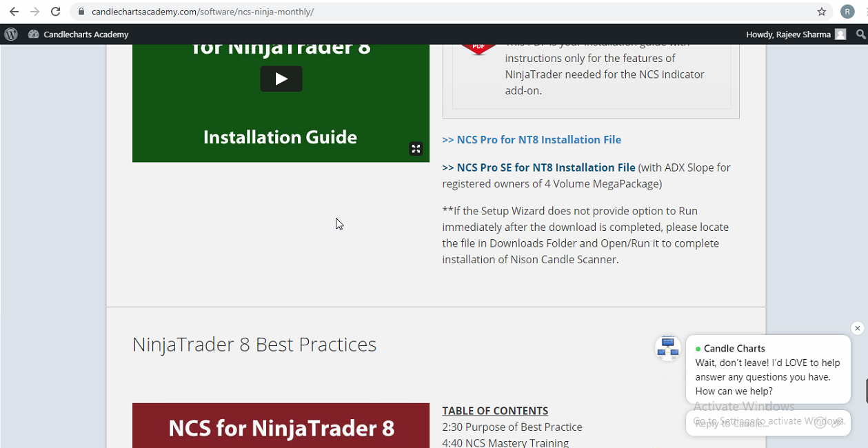This screenshot has width=868, height=448.
Task: Open the chat agent avatar icon
Action: tap(668, 348)
